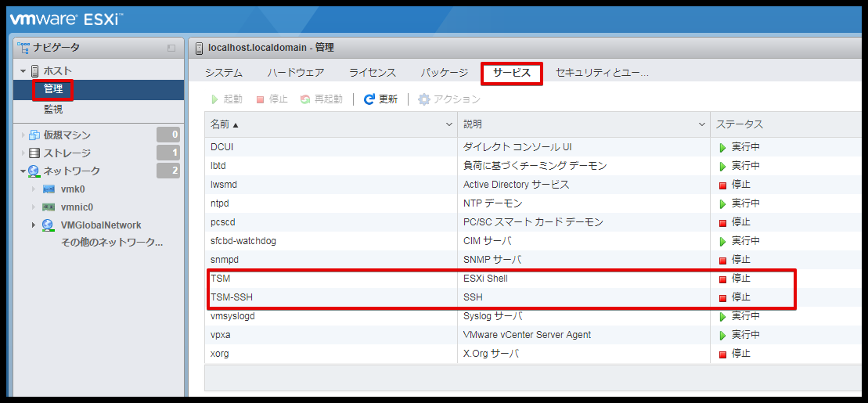This screenshot has width=868, height=403.
Task: Click the Active Directory サービス description
Action: click(516, 185)
